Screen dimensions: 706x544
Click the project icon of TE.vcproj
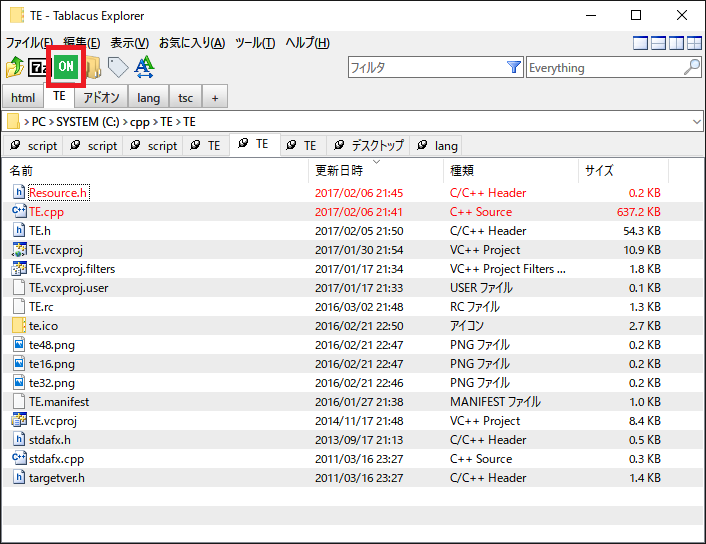(x=19, y=420)
